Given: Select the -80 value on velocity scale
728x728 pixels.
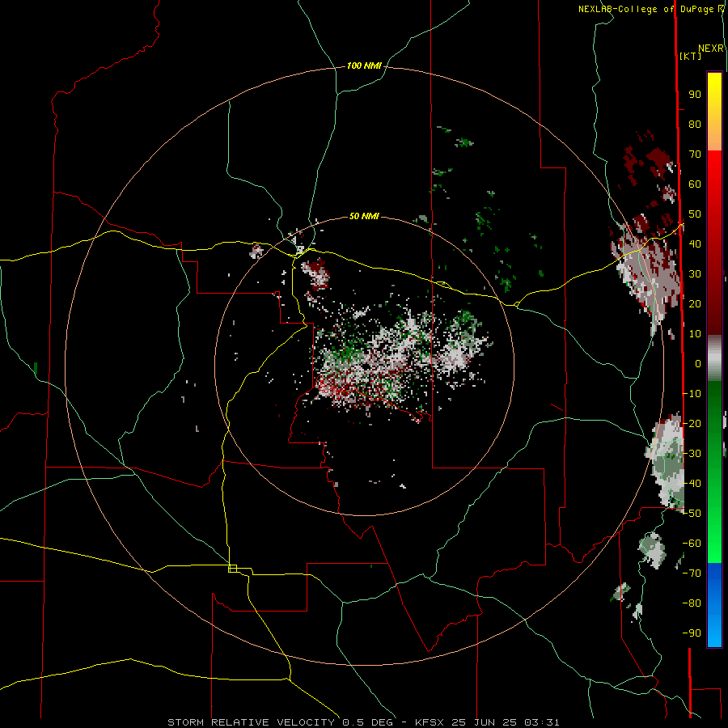Looking at the screenshot, I should (692, 603).
